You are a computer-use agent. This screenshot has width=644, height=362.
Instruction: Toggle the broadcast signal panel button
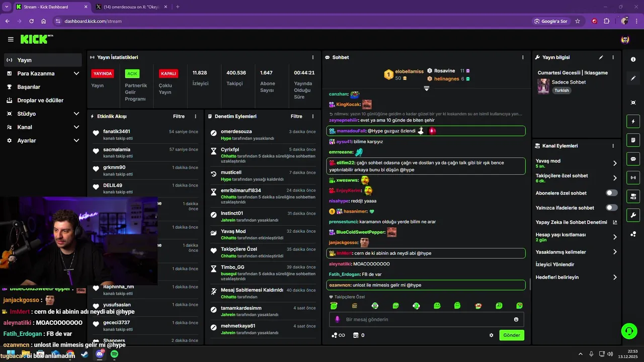tap(633, 177)
